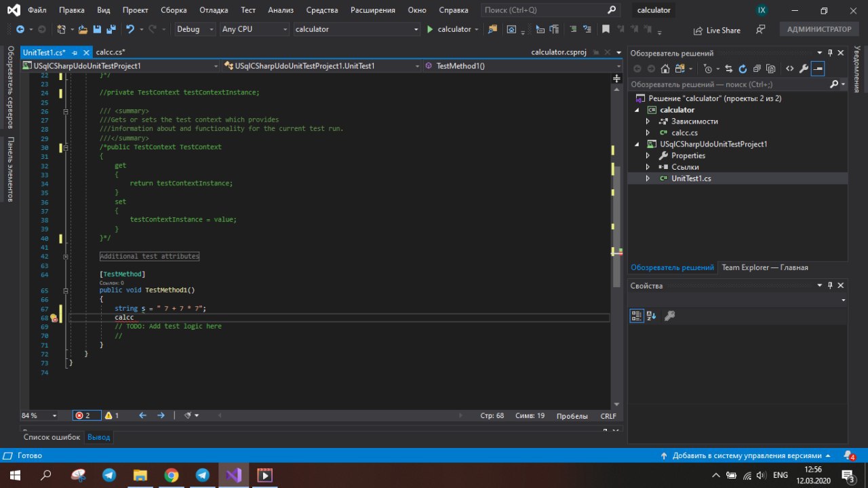Switch to the calcc.cs editor tab
Screen dimensions: 868x488
tap(110, 52)
